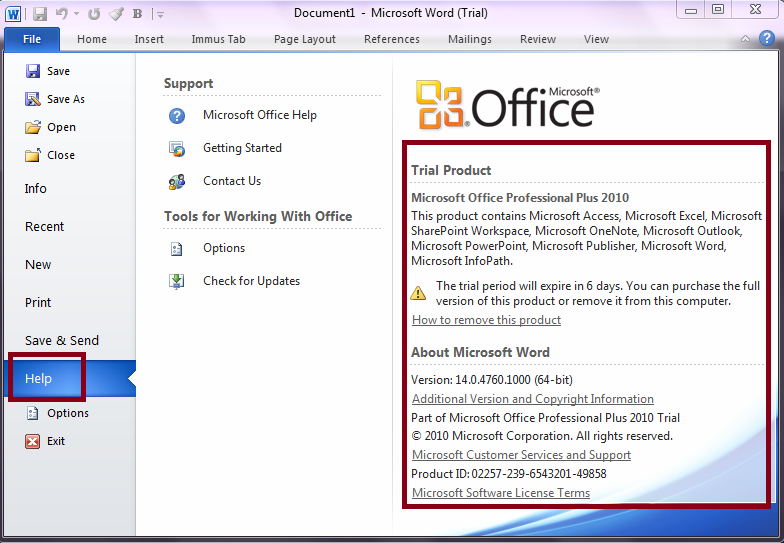Image resolution: width=784 pixels, height=543 pixels.
Task: Open the View tab
Action: pos(596,39)
